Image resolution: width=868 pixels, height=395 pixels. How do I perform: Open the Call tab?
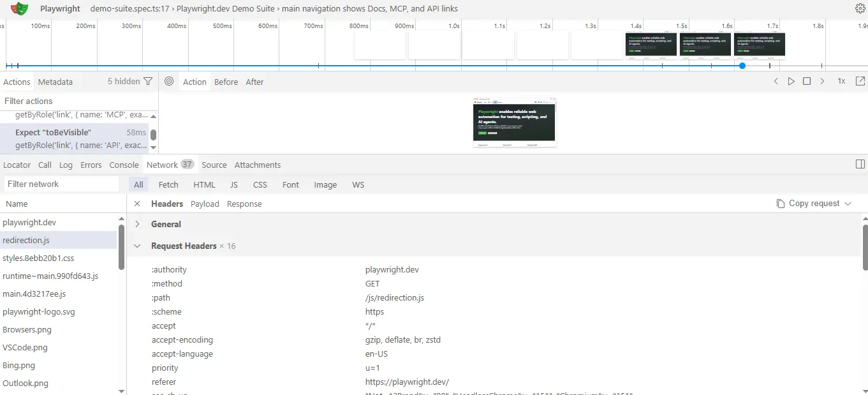point(45,165)
